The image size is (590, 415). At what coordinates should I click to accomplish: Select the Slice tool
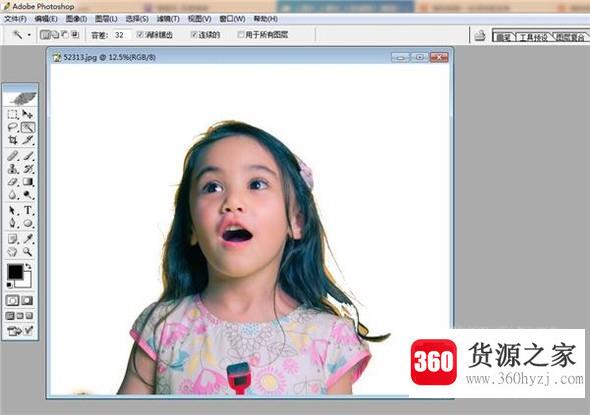pos(28,140)
